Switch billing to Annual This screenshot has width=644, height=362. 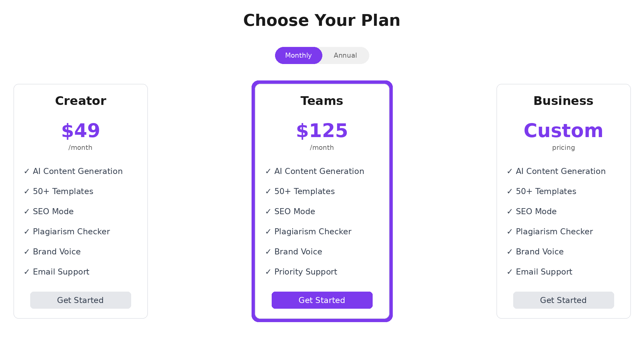pos(345,55)
